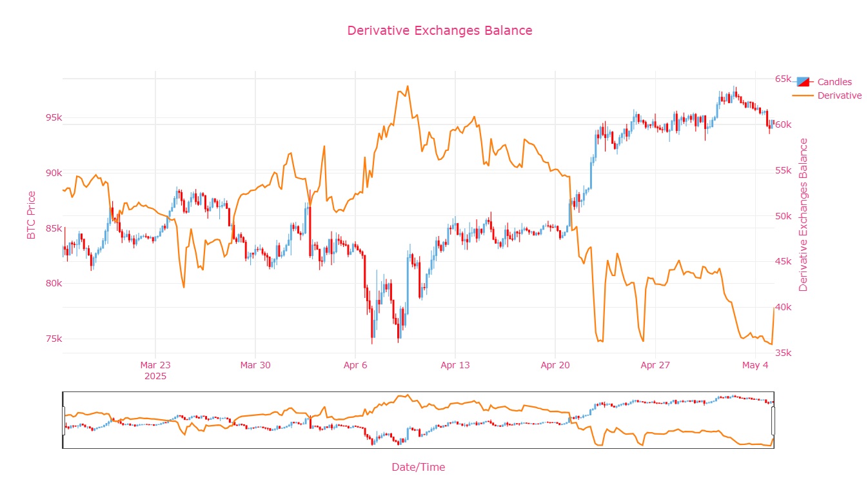The height and width of the screenshot is (494, 868).
Task: Click the Mar 30 date label
Action: coord(255,365)
